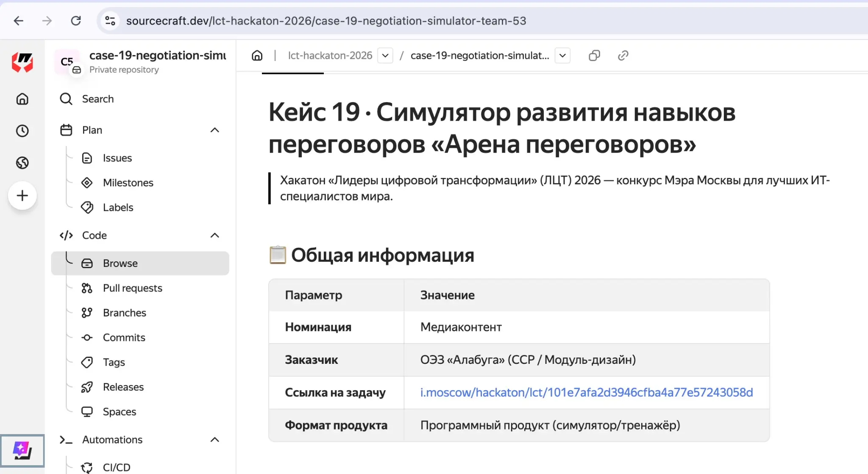Click the breadcrumb home icon
868x474 pixels.
pyautogui.click(x=257, y=55)
